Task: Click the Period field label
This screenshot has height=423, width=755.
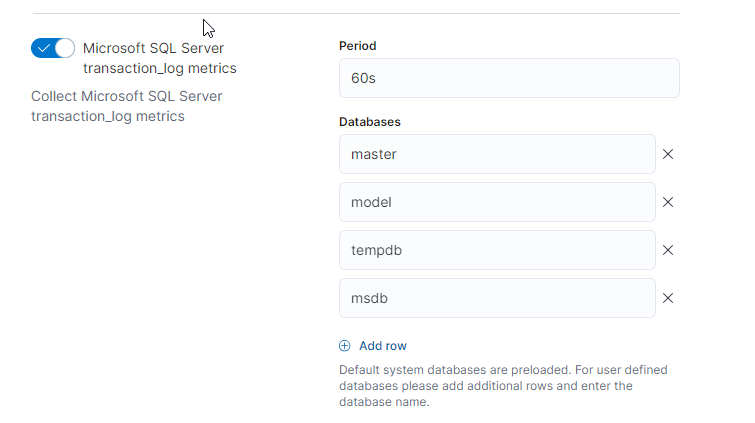Action: pos(357,46)
